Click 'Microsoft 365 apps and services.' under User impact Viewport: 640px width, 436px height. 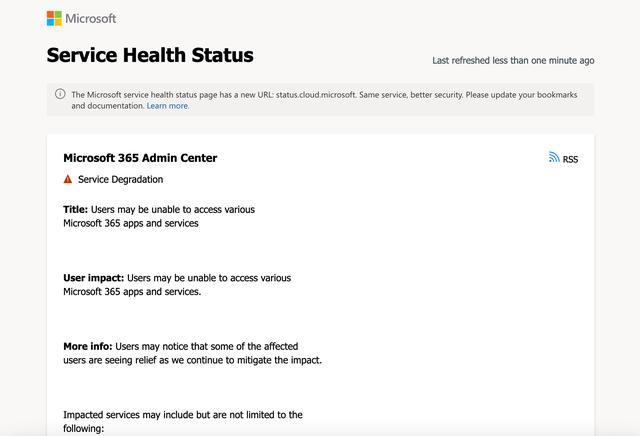click(132, 292)
